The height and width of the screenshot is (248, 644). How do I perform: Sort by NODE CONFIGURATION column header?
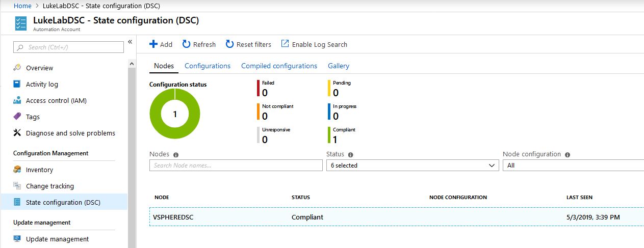[458, 198]
